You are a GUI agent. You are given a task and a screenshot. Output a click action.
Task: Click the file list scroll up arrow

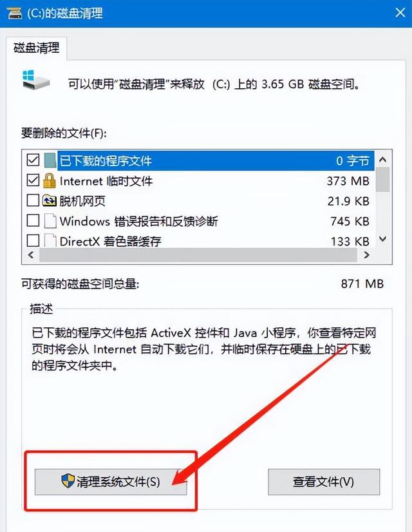[383, 159]
